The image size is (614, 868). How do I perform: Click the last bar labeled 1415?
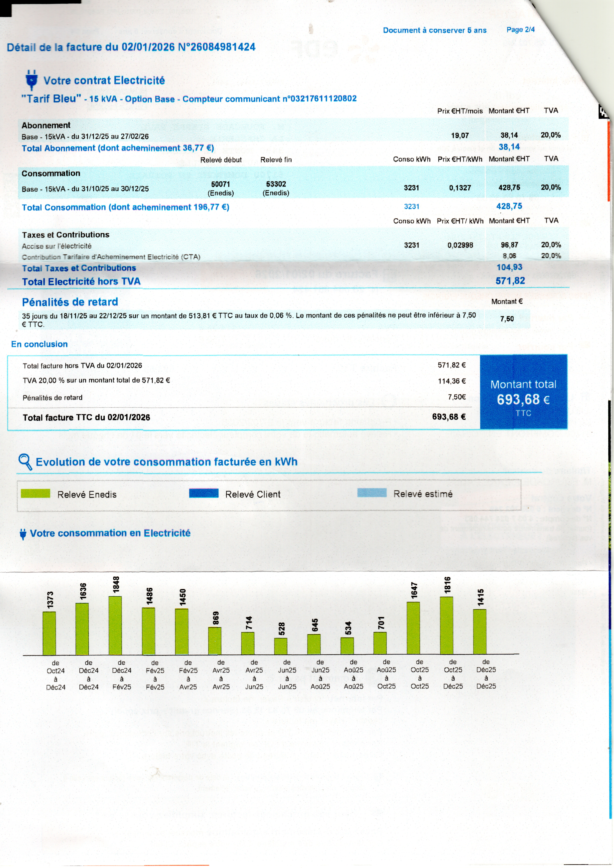click(x=480, y=632)
